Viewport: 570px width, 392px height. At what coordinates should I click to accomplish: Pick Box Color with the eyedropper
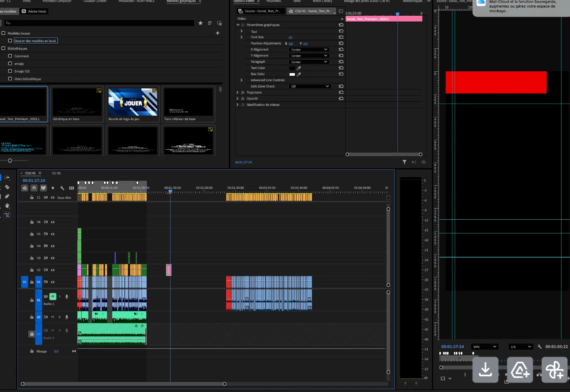click(x=299, y=74)
